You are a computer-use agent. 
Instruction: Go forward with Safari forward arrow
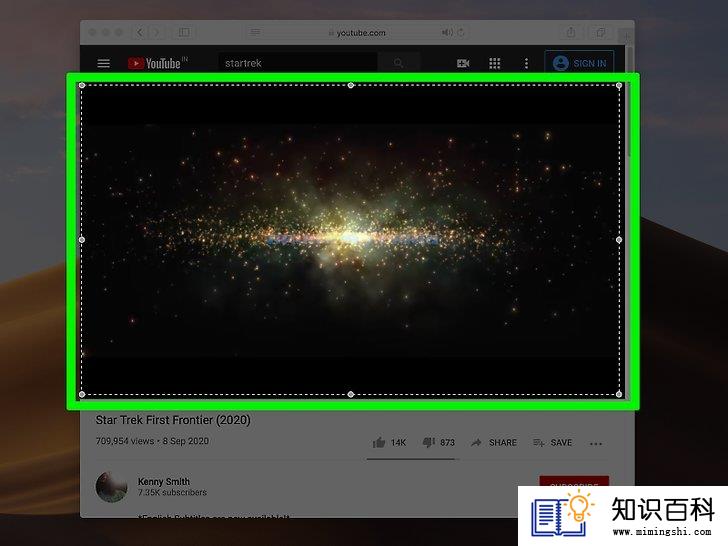[156, 32]
